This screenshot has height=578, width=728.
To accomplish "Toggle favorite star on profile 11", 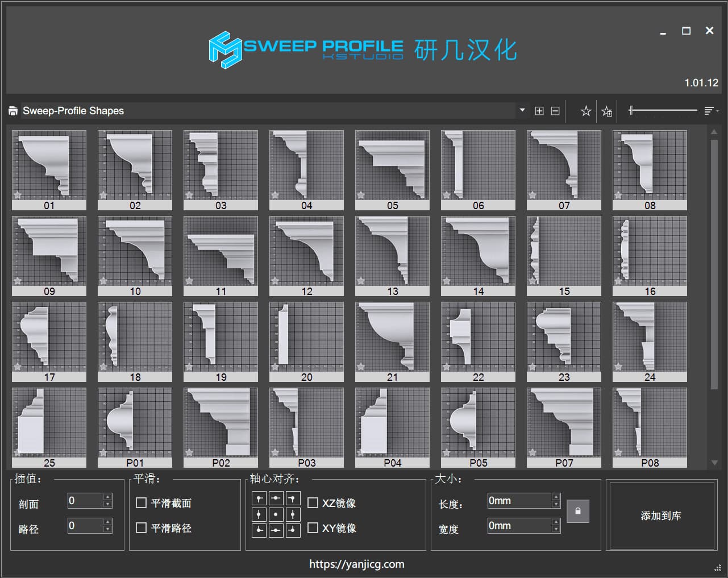I will 189,281.
